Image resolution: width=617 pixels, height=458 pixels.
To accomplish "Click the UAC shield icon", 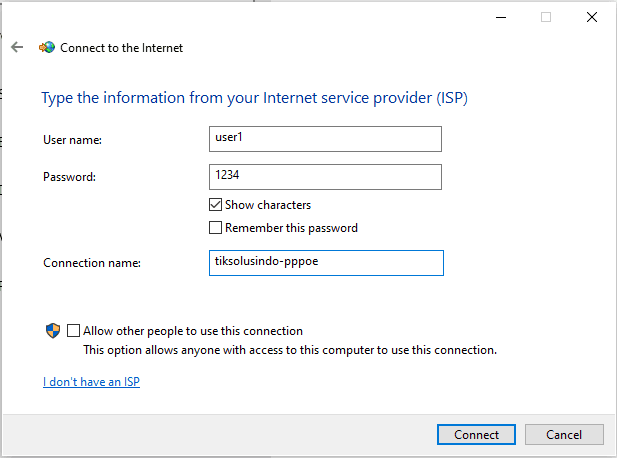I will (53, 331).
